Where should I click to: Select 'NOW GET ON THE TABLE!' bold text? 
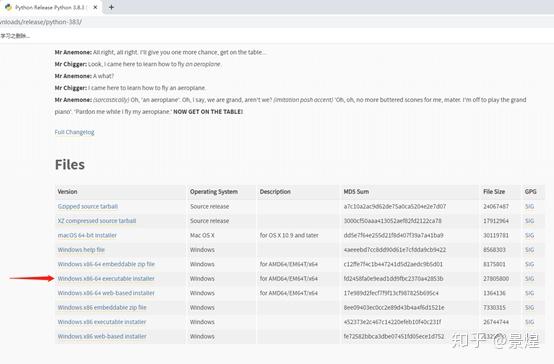pos(208,112)
